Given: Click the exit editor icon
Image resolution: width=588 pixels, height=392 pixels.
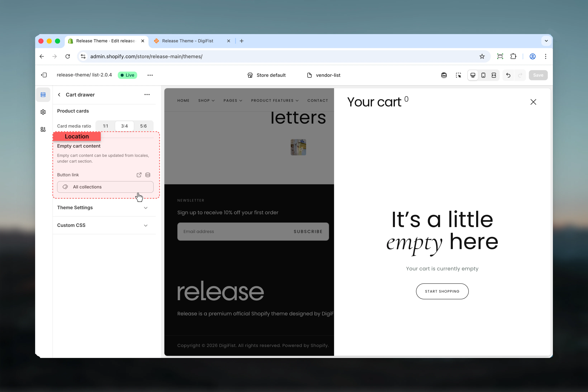Looking at the screenshot, I should tap(44, 75).
